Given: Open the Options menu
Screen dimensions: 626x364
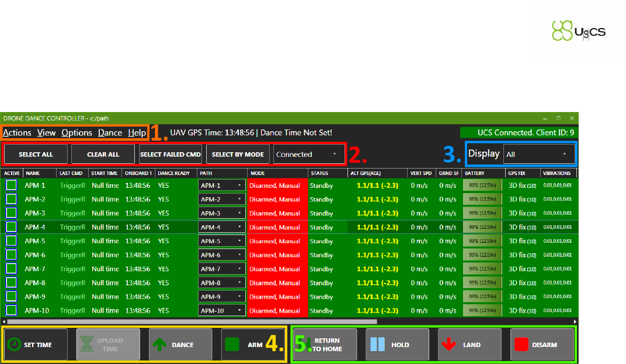Looking at the screenshot, I should click(x=76, y=133).
